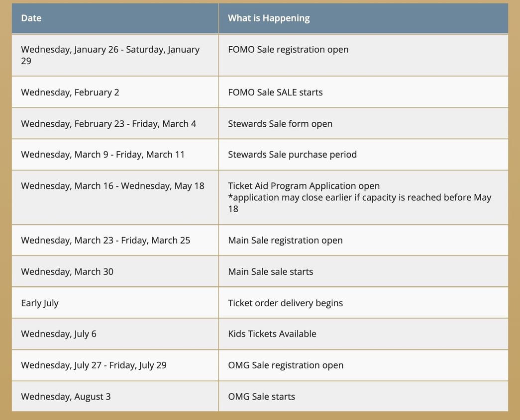Click the Main Sale registration open cell
This screenshot has height=420, width=520.
285,241
